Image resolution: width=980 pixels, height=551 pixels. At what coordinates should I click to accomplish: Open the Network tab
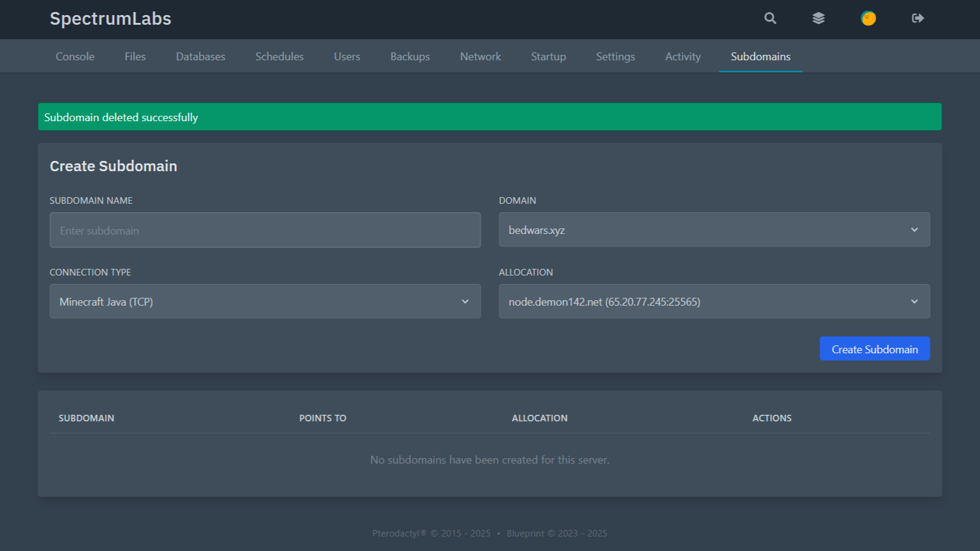click(x=480, y=57)
